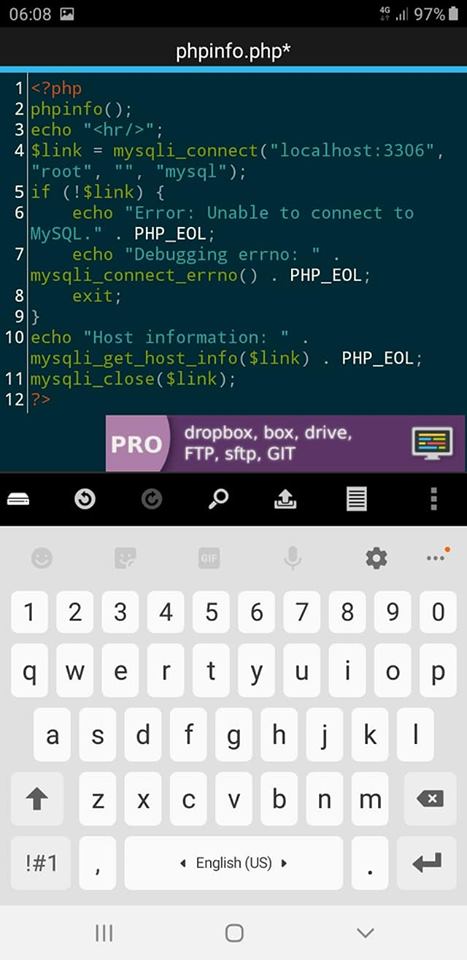The image size is (467, 960).
Task: Tap the upload/save file icon
Action: (x=285, y=499)
